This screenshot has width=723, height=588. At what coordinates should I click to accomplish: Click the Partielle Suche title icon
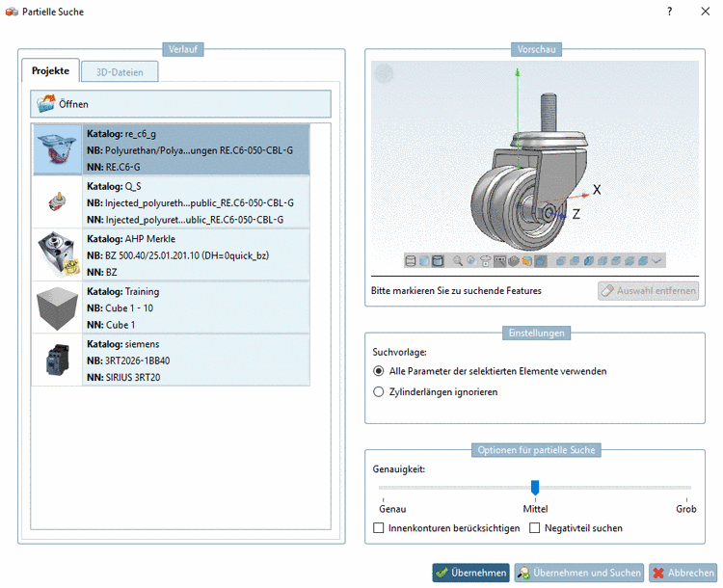point(12,12)
